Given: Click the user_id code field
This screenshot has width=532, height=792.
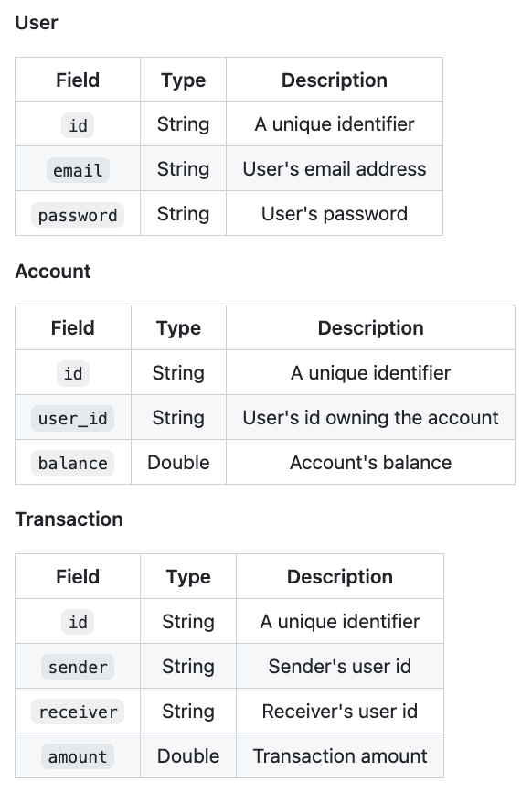Looking at the screenshot, I should [73, 418].
